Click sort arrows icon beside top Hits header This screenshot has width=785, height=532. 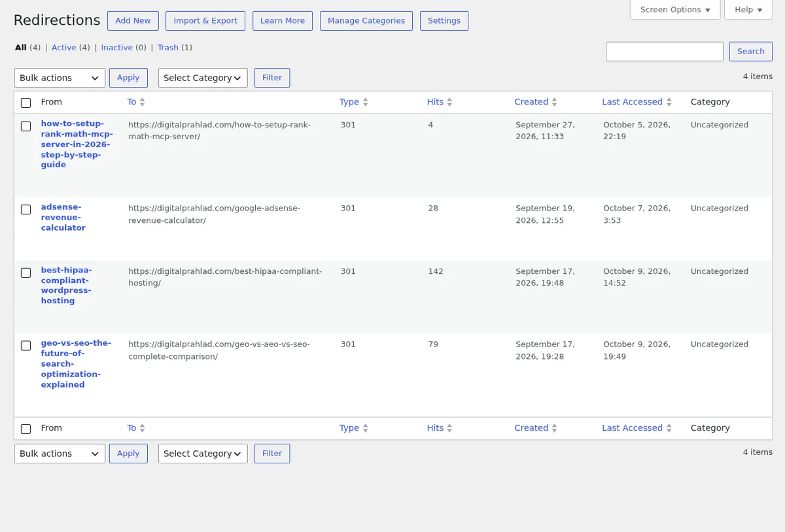pos(450,102)
